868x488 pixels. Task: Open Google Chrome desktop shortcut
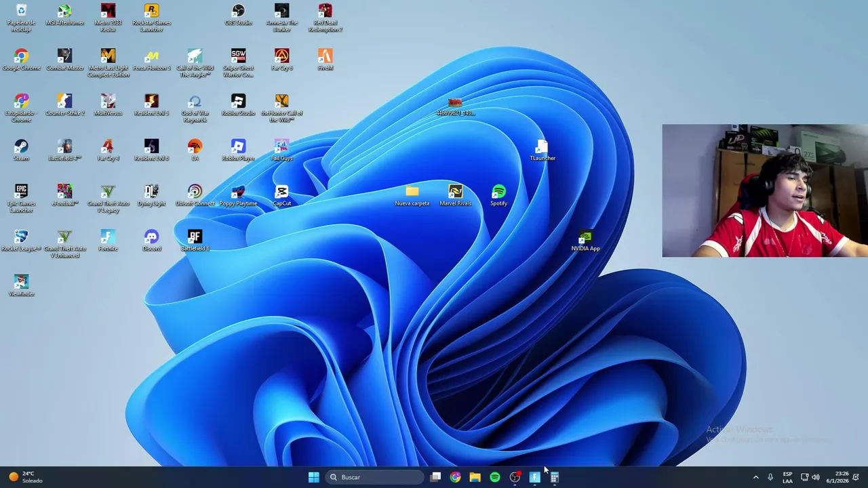21,60
